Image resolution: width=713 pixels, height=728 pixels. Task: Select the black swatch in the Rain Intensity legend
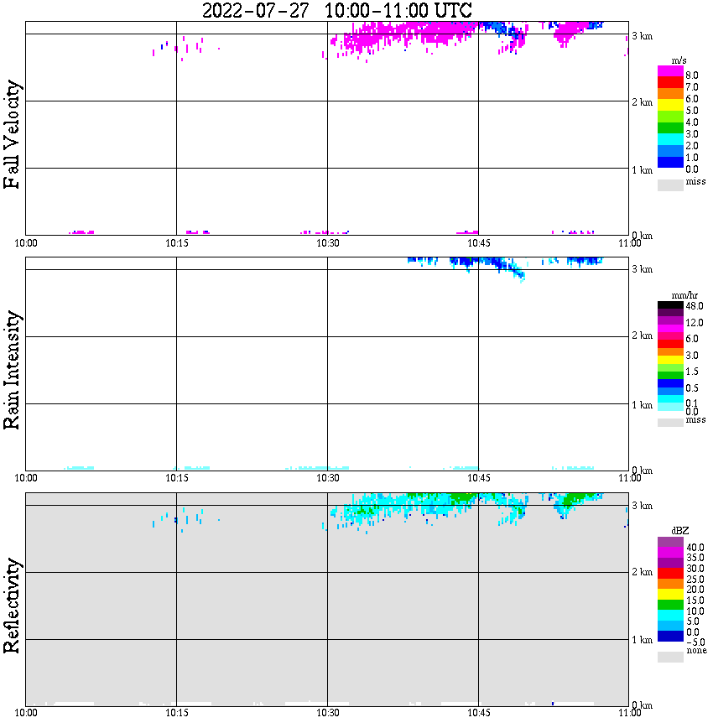point(670,304)
